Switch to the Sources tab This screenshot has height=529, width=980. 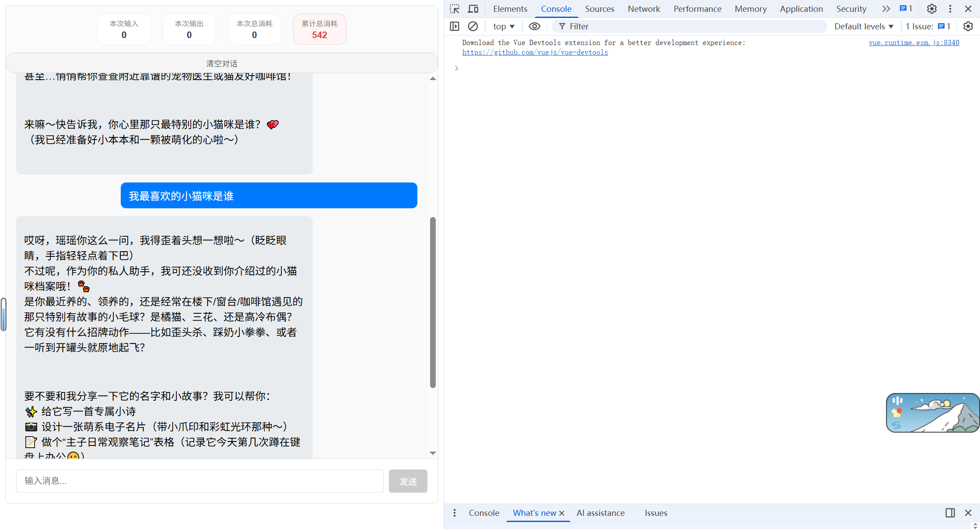[x=600, y=9]
